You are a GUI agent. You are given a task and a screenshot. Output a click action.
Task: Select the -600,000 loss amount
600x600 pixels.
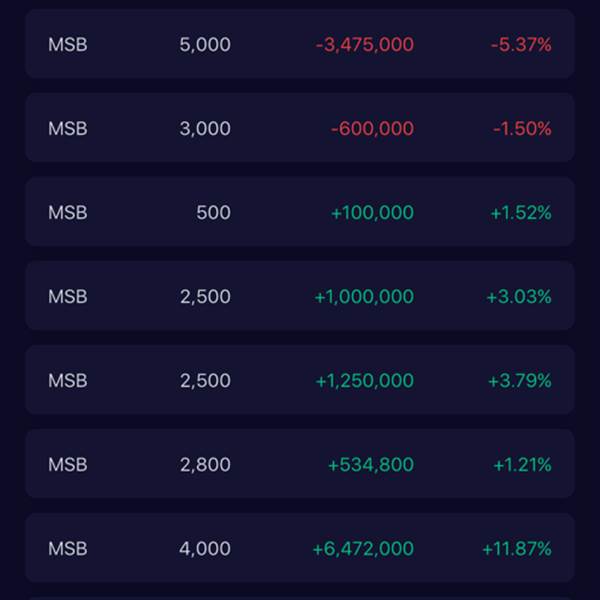point(372,129)
